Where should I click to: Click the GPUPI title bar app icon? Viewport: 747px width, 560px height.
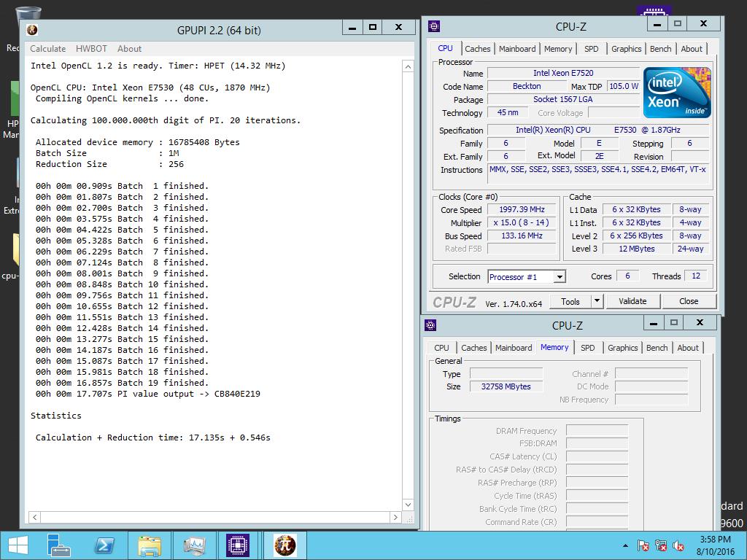(32, 29)
